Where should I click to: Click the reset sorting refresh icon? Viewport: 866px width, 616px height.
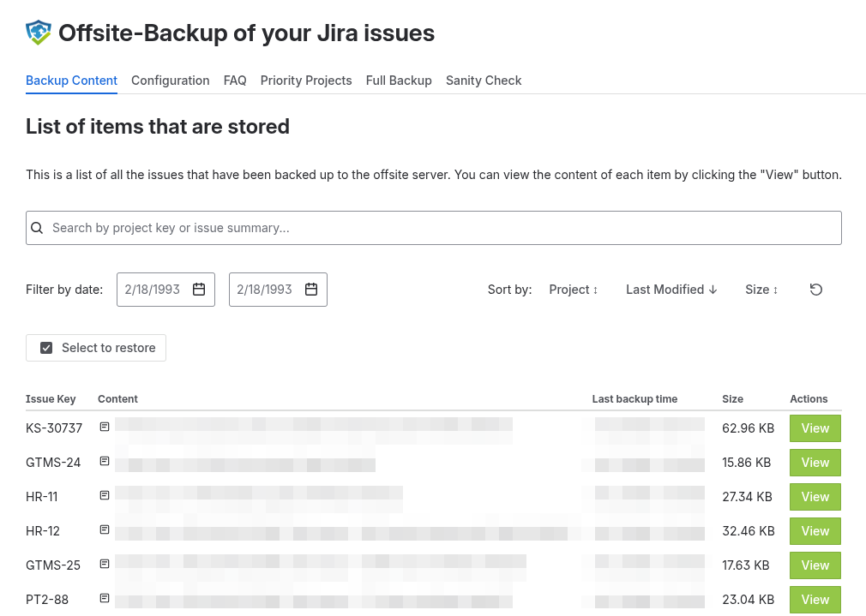(815, 290)
